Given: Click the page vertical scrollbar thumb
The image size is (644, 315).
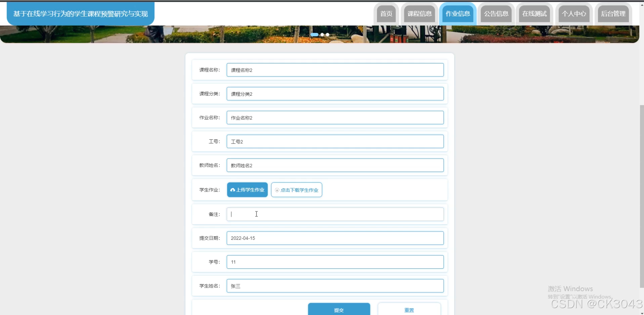Looking at the screenshot, I should [x=642, y=196].
